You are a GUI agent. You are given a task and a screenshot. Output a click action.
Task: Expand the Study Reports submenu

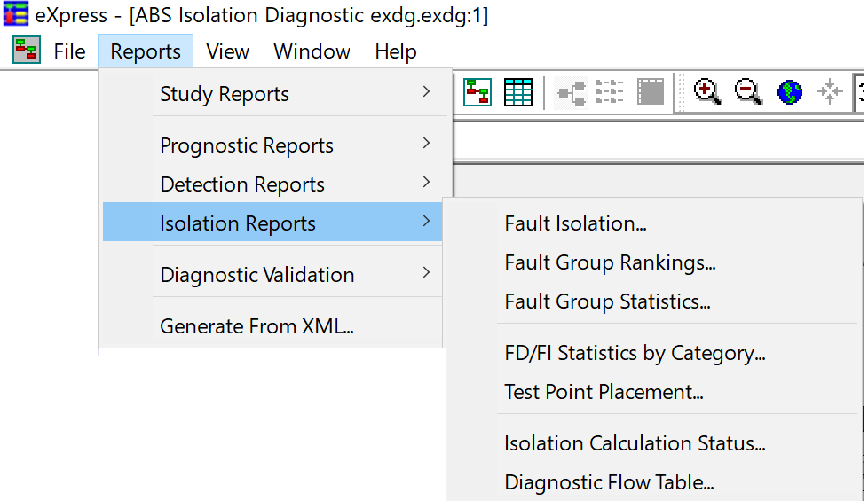pyautogui.click(x=275, y=93)
